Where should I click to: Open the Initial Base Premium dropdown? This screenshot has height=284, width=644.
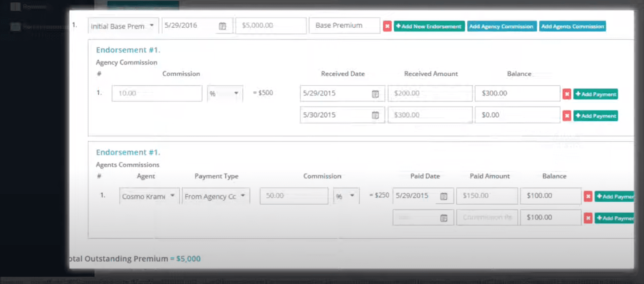point(123,26)
